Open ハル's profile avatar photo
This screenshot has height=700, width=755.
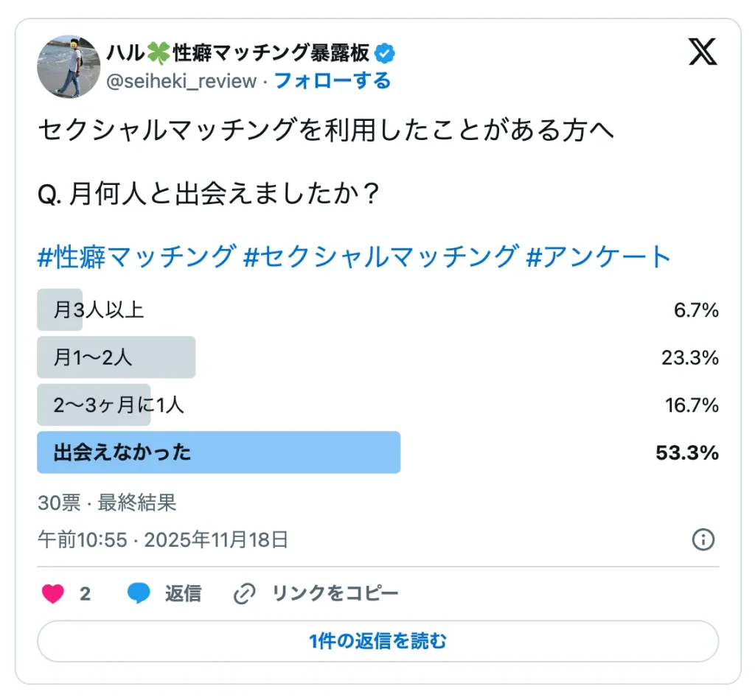(69, 66)
